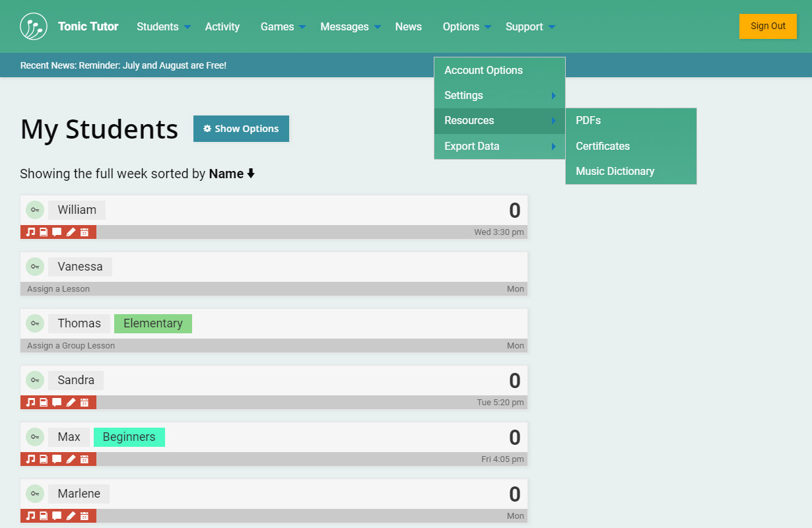Click the key icon beside Thomas
The image size is (812, 528).
pos(35,323)
